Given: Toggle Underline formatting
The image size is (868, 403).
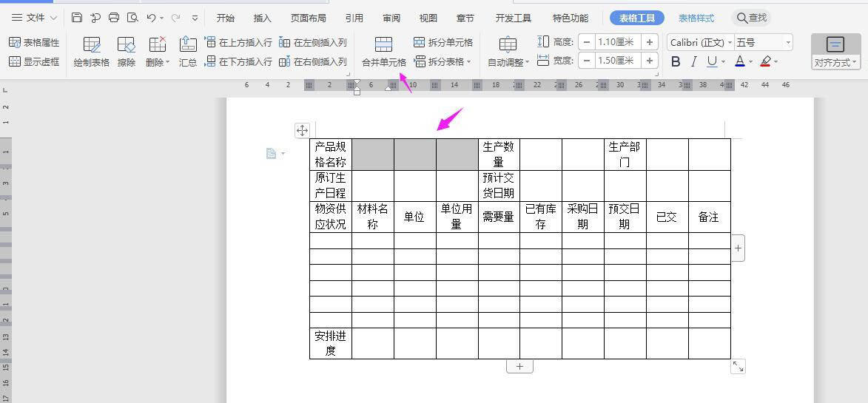Looking at the screenshot, I should pyautogui.click(x=712, y=61).
